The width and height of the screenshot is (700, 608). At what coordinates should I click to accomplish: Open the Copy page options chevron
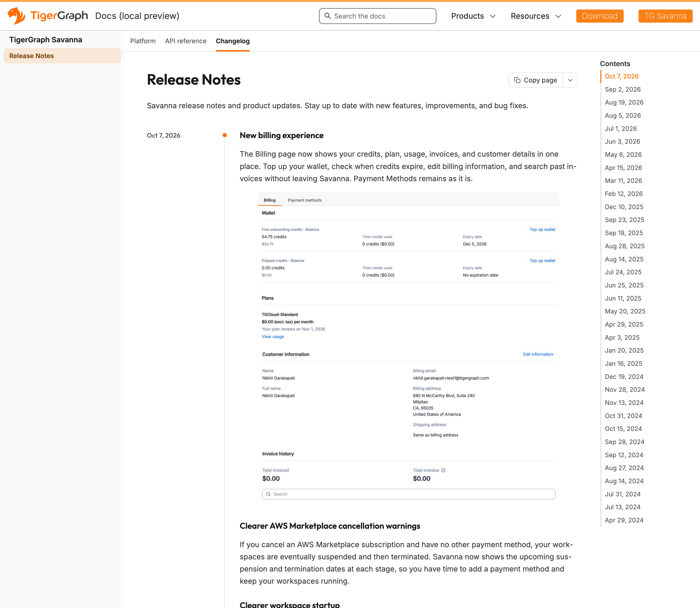(570, 80)
